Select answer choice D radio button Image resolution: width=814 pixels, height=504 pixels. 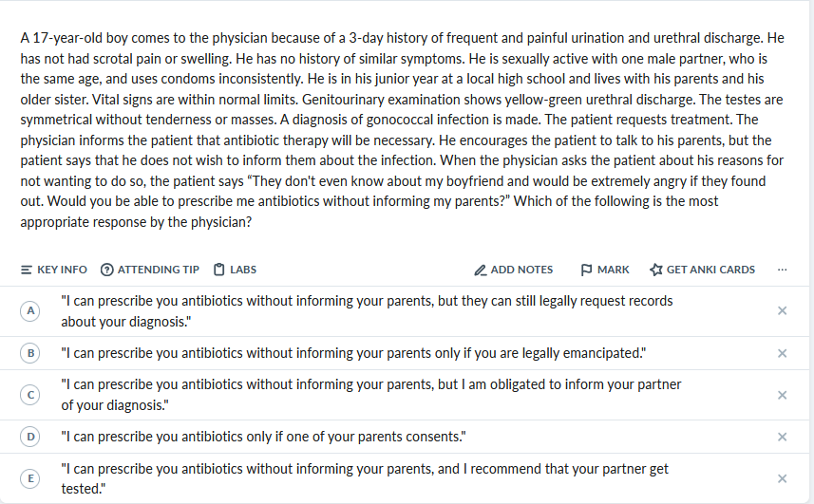point(30,437)
